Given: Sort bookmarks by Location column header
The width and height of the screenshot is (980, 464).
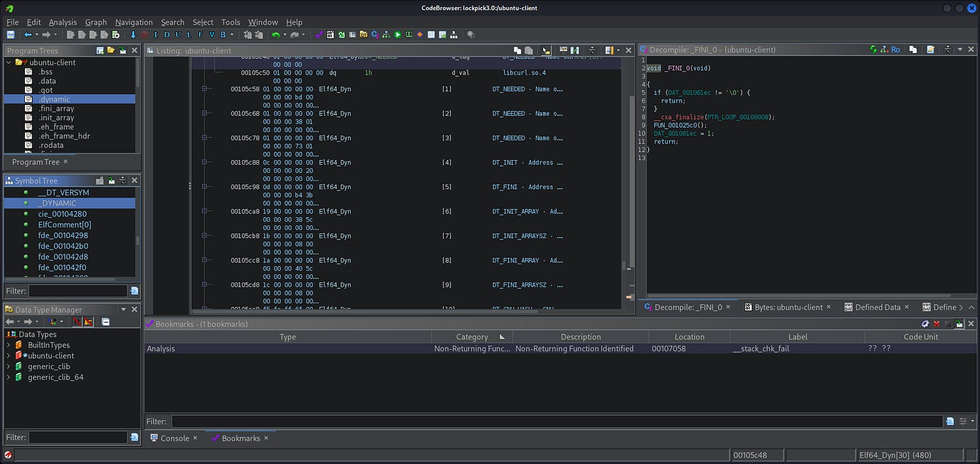Looking at the screenshot, I should (x=689, y=337).
